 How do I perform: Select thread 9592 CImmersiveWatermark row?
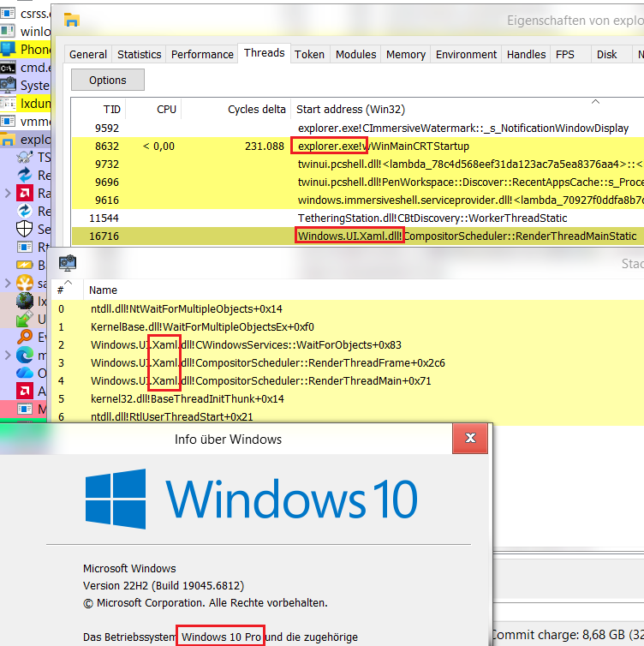(x=358, y=129)
